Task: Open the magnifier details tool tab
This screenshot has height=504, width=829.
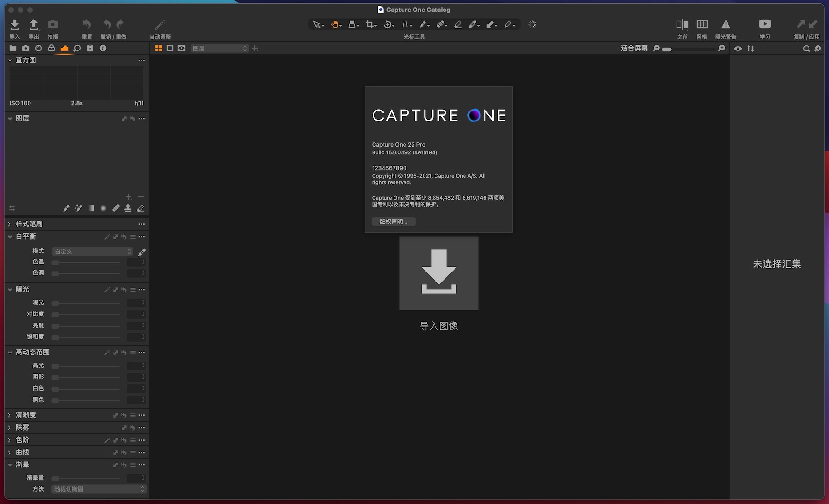Action: [77, 48]
